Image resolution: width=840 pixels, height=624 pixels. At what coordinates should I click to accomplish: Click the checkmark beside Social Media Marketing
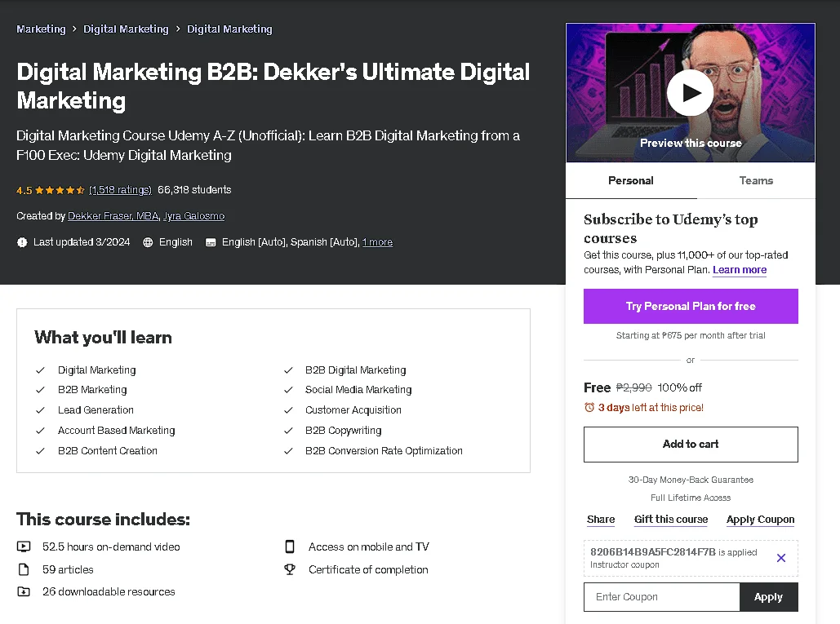click(288, 390)
